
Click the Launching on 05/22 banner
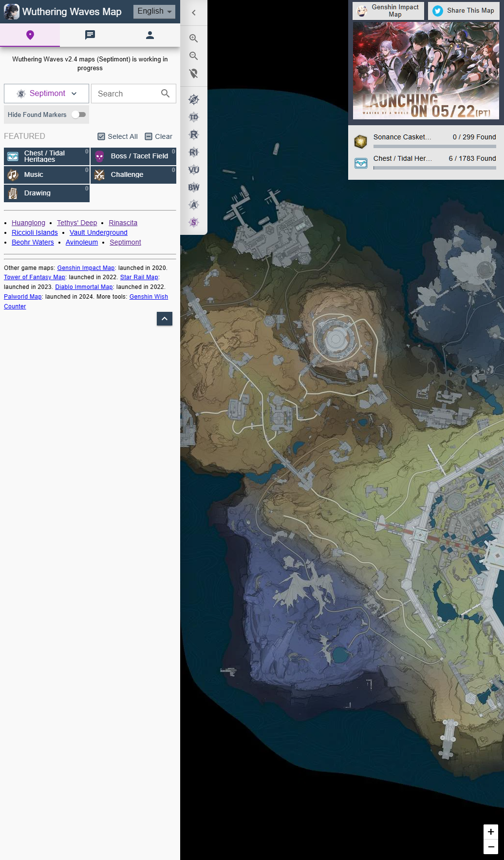point(426,71)
